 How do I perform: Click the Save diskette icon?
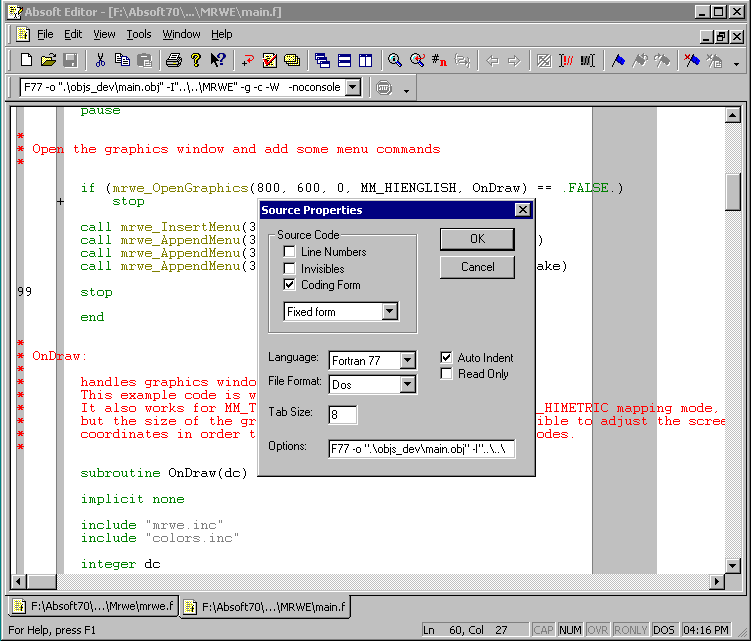(70, 60)
